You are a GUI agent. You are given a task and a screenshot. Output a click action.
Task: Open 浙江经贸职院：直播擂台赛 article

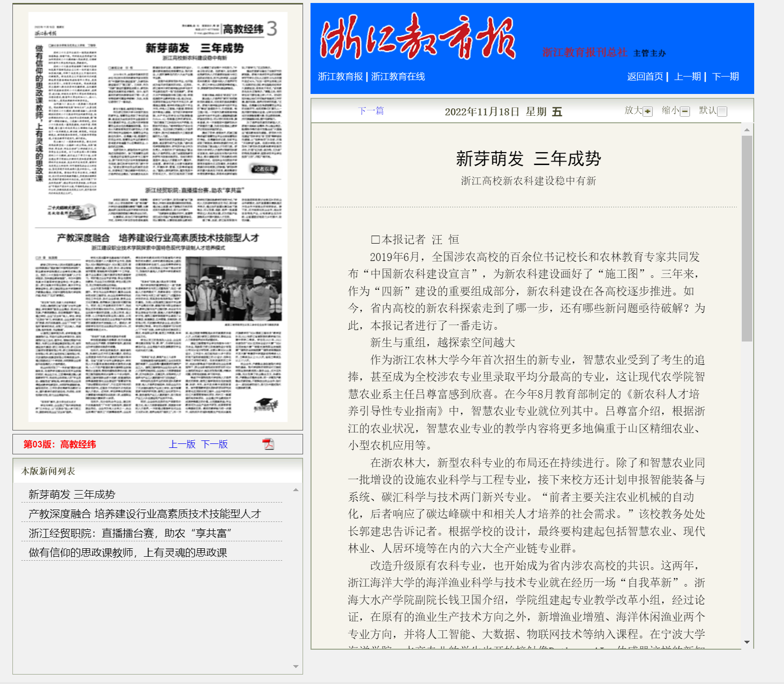(x=130, y=533)
